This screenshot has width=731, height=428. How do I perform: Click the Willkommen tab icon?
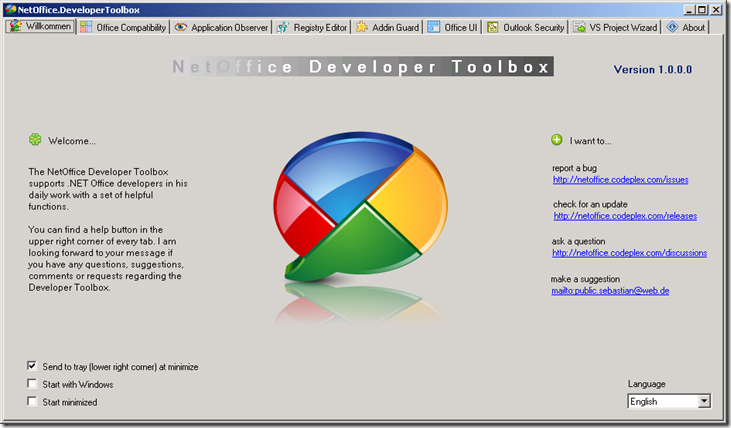pos(15,26)
